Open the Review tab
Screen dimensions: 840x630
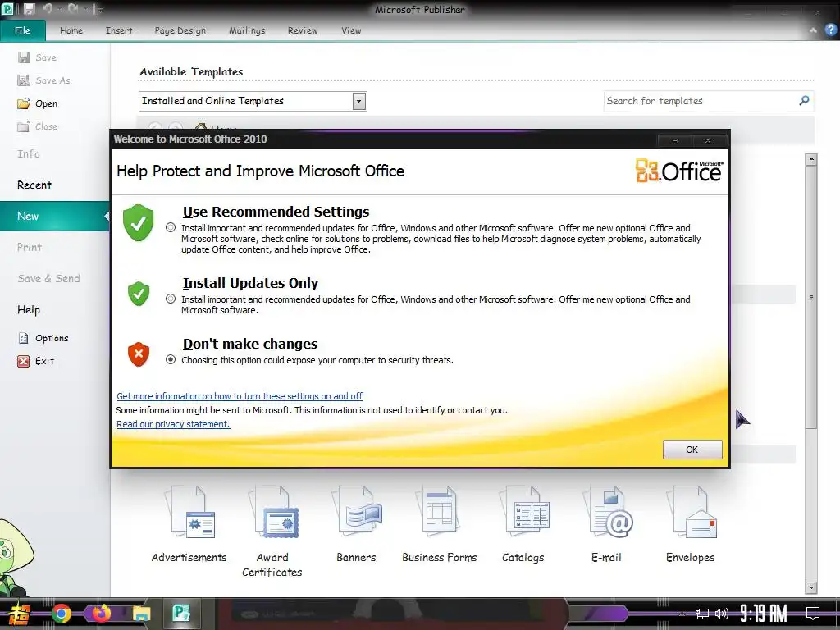point(303,30)
